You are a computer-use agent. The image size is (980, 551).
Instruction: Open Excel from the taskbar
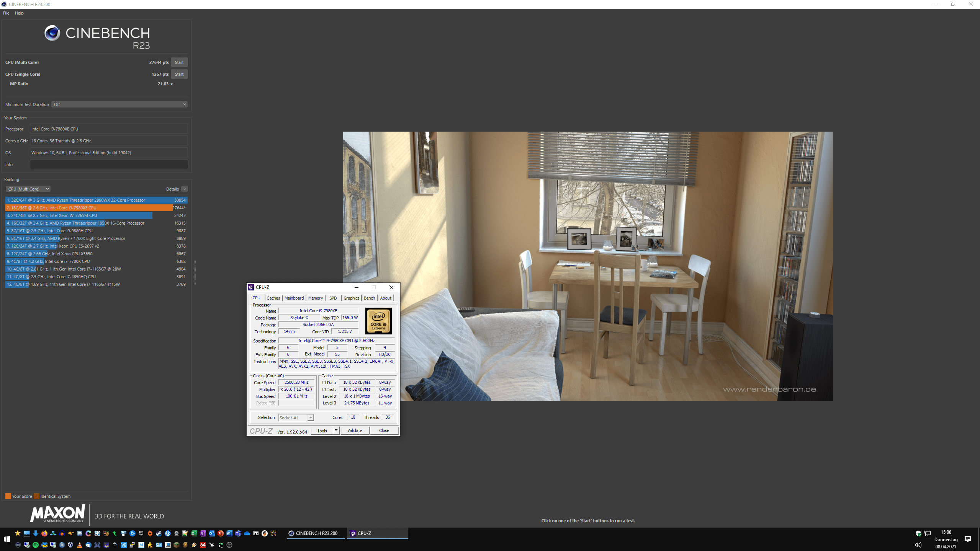[194, 533]
